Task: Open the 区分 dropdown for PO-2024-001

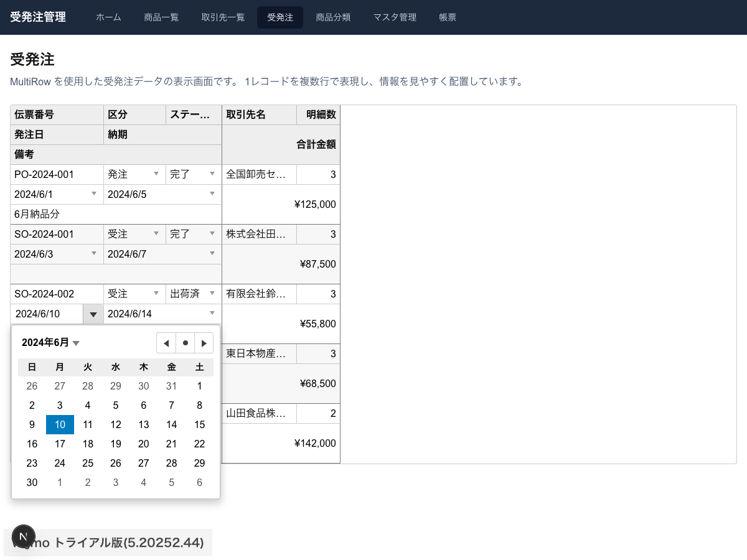Action: click(156, 174)
